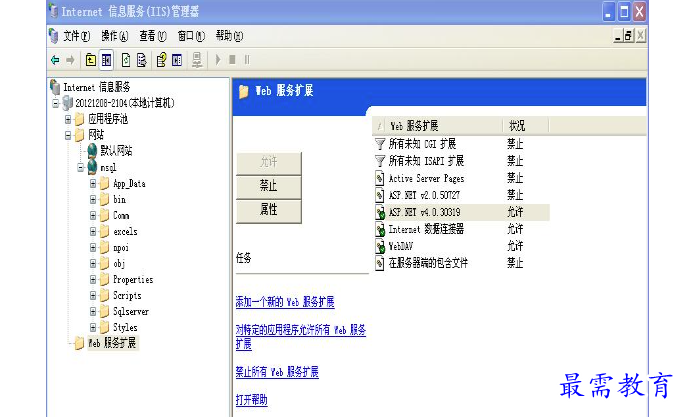Click the Internet 数据连接器 row icon

380,229
